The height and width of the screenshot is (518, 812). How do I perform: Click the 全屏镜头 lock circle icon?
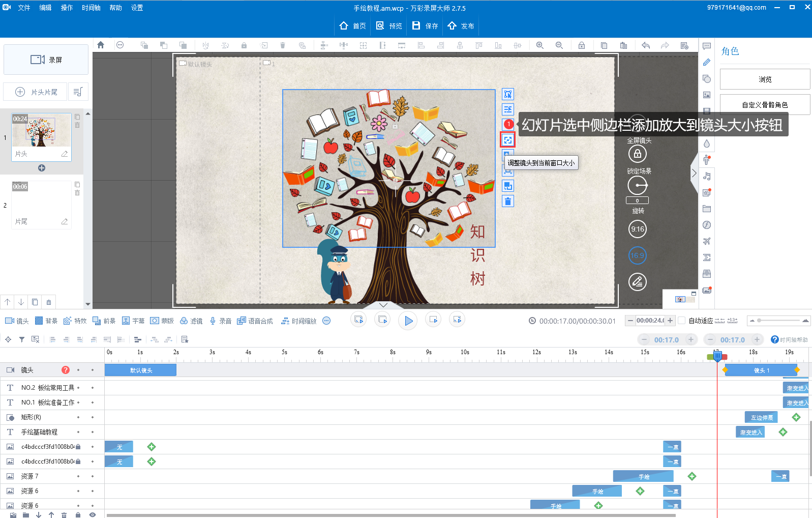[638, 154]
